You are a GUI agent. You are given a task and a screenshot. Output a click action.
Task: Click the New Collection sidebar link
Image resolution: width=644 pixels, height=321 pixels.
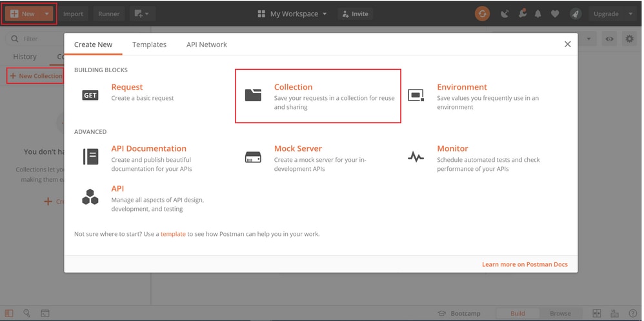click(35, 76)
